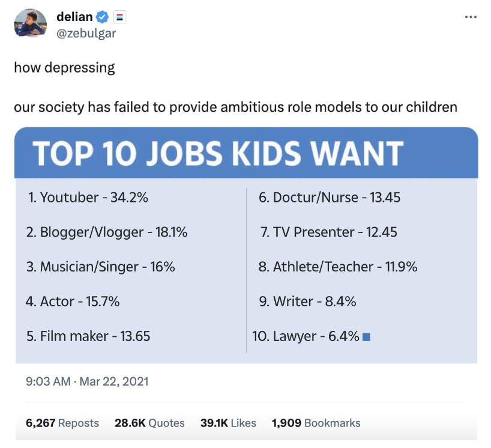491x448 pixels.
Task: Click the "how depressing" tweet text
Action: click(x=64, y=67)
